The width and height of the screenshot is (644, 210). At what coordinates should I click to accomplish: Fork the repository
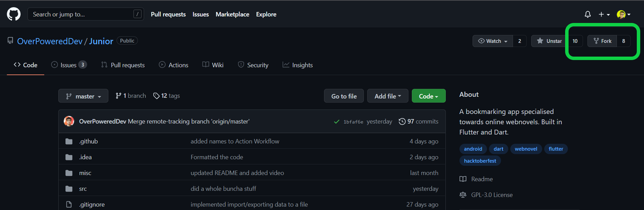[x=602, y=41]
